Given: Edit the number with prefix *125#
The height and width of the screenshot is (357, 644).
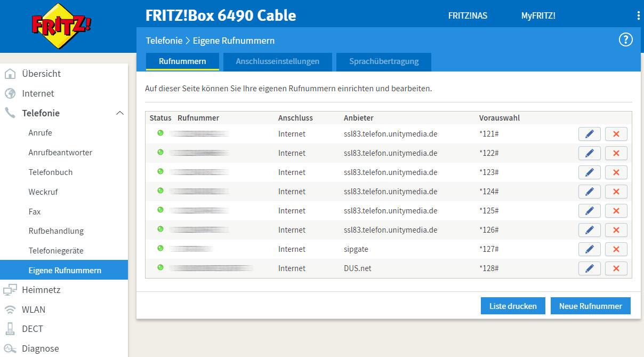Looking at the screenshot, I should click(589, 211).
